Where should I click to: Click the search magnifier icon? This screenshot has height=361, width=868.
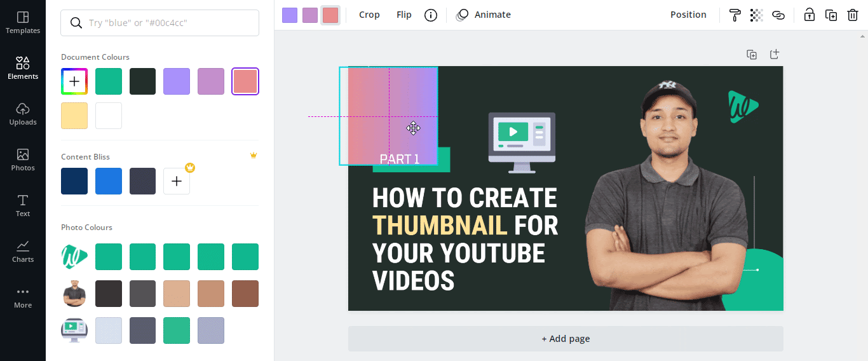76,23
